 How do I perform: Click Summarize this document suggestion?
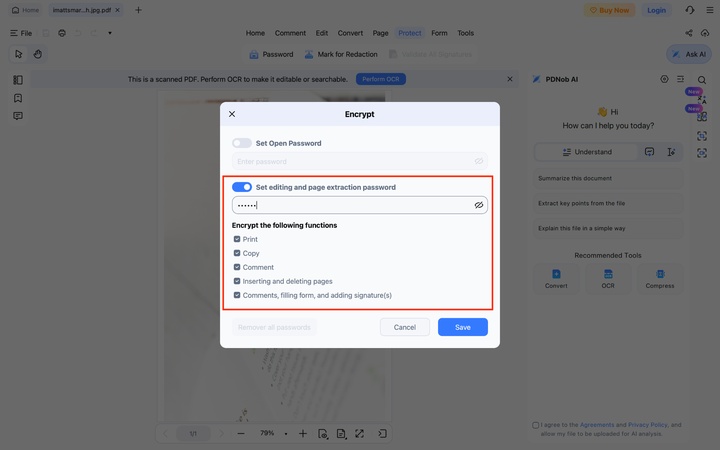[x=608, y=178]
